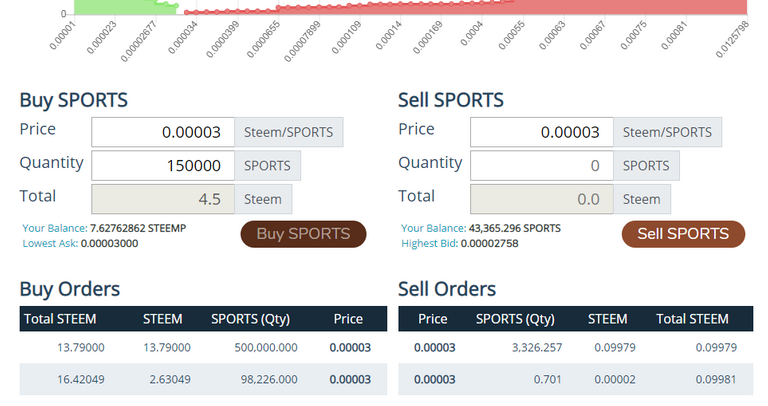Click the Highest Bid label
This screenshot has width=768, height=406.
coord(430,243)
